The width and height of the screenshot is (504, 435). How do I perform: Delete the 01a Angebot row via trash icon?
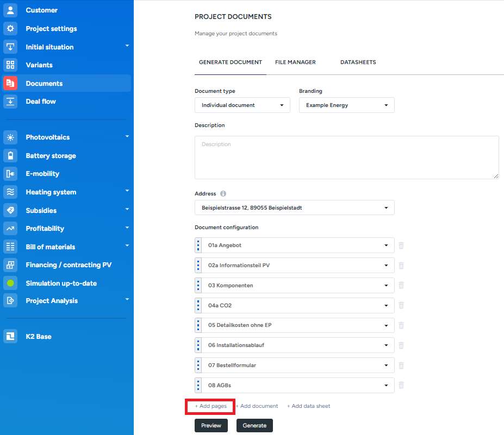(401, 245)
